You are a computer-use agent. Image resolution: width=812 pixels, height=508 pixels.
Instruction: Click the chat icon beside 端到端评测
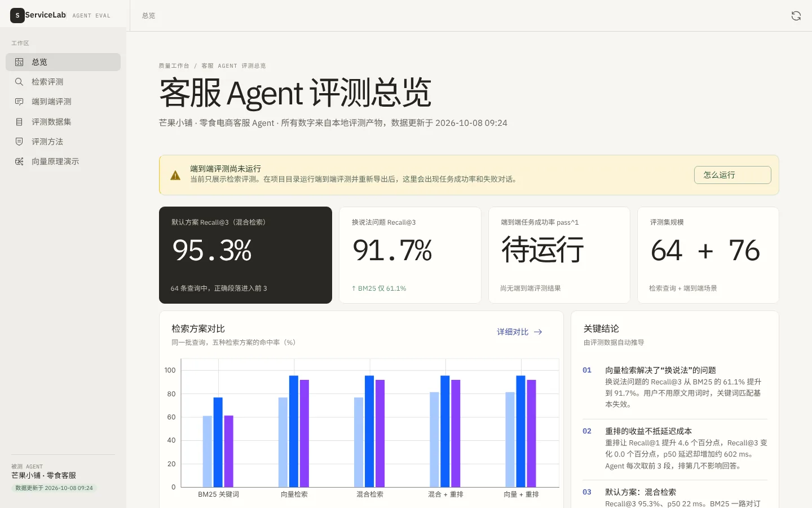(19, 102)
